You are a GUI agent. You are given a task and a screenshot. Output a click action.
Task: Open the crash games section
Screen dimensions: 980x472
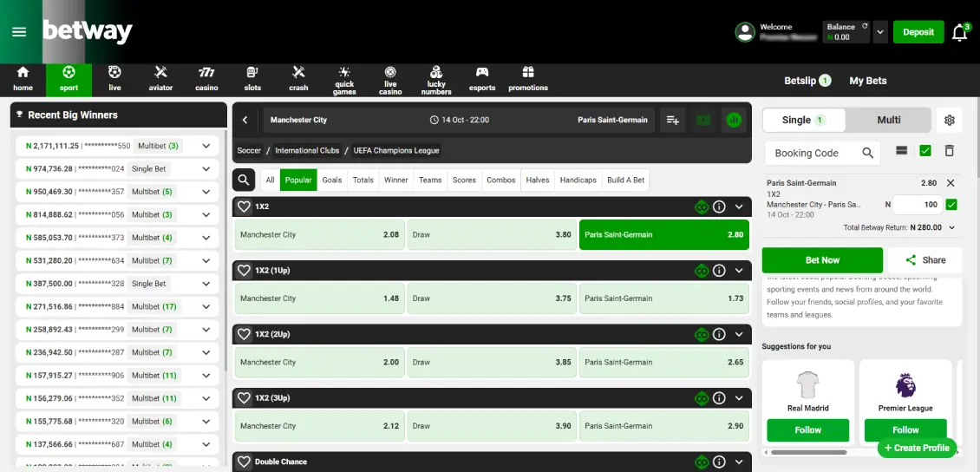click(298, 80)
